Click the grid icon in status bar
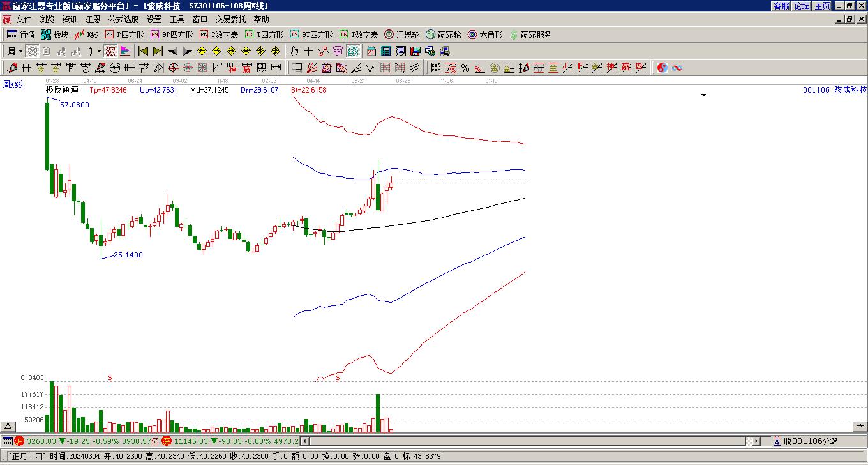 (x=7, y=441)
